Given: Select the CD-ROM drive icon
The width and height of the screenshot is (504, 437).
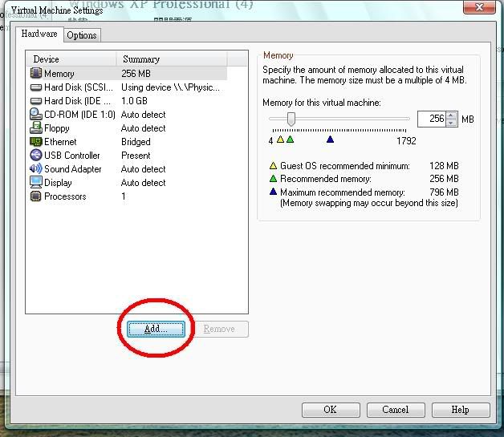Looking at the screenshot, I should 36,115.
